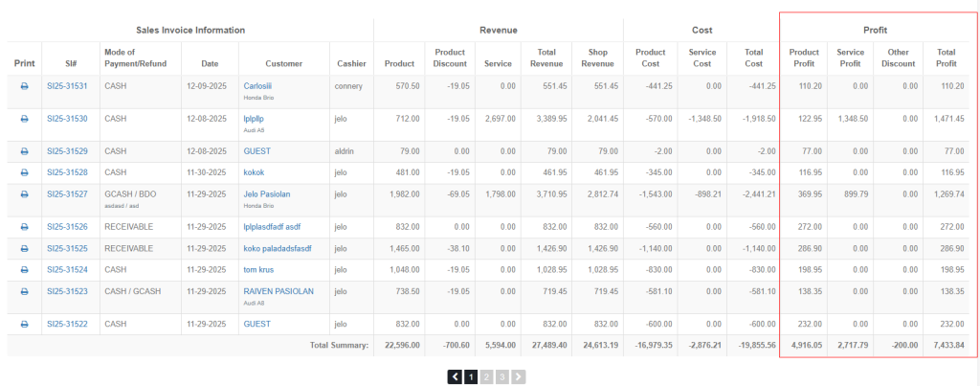Print the SI25-31528 sales invoice
The image size is (980, 386).
click(x=24, y=172)
